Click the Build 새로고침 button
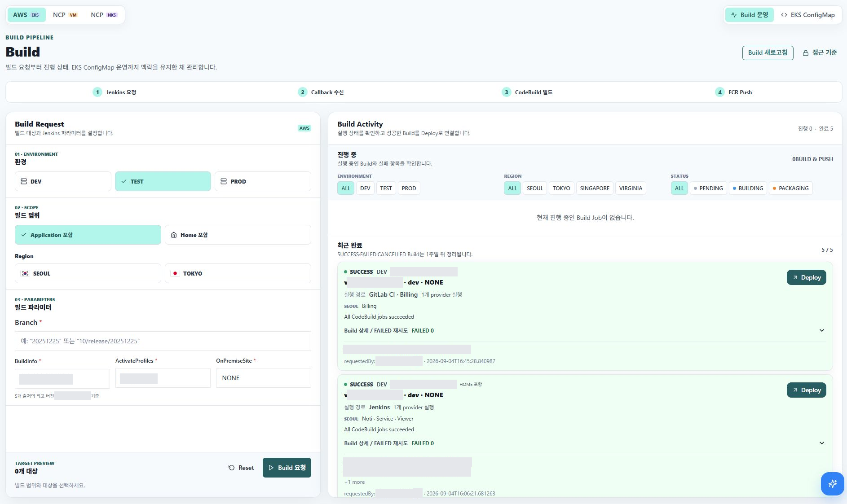The image size is (847, 504). (768, 53)
